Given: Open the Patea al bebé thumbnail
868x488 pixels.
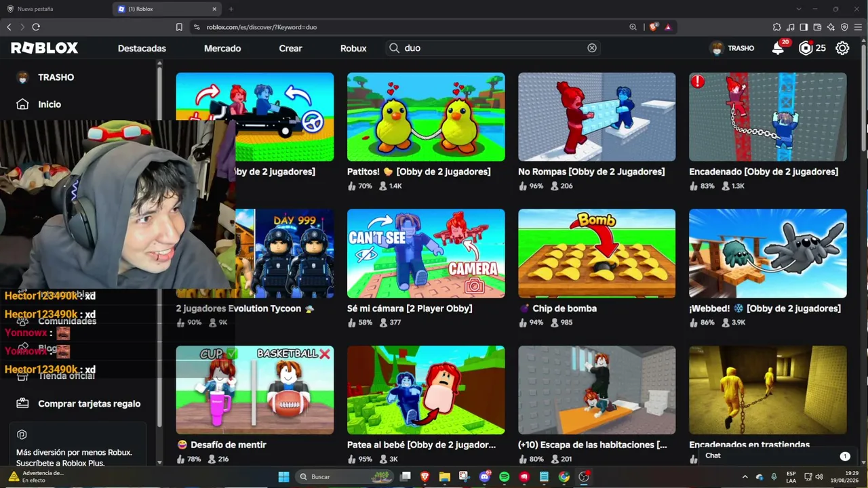Looking at the screenshot, I should pos(426,390).
